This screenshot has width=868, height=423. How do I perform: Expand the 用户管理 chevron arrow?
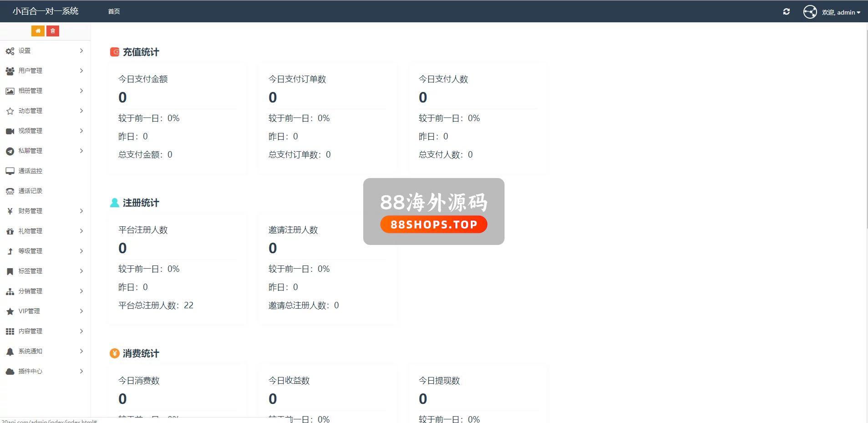[81, 71]
